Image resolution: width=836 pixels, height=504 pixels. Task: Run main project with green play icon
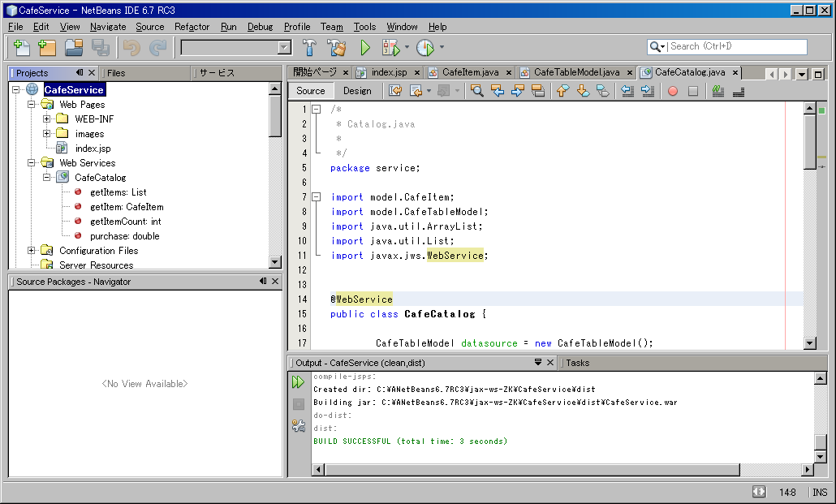365,47
